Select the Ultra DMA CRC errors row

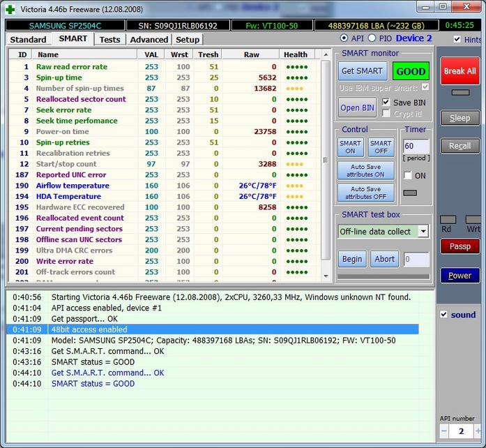(165, 251)
